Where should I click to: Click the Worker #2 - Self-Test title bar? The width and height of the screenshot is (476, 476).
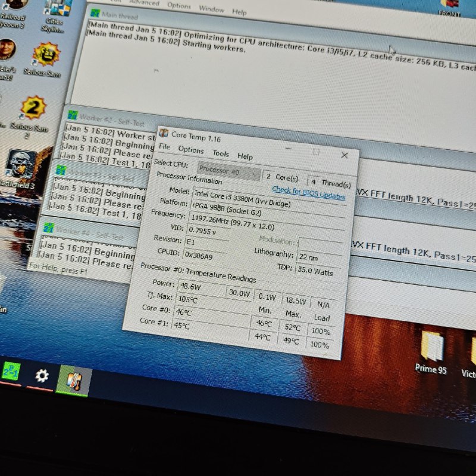(x=112, y=121)
